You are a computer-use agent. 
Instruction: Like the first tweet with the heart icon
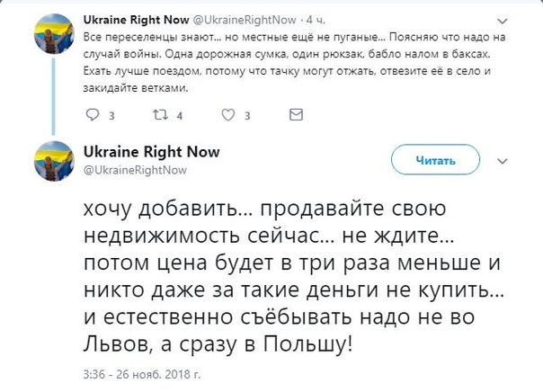point(228,115)
